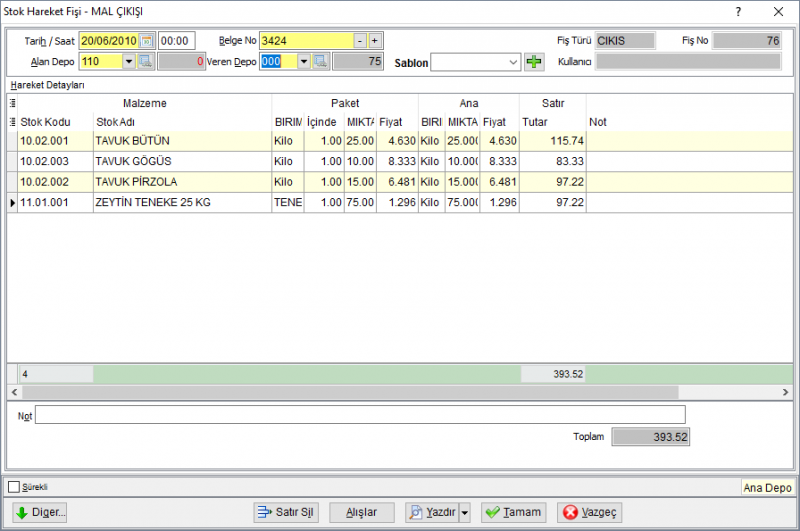The image size is (800, 531).
Task: Click the Malzeme group header
Action: 145,103
